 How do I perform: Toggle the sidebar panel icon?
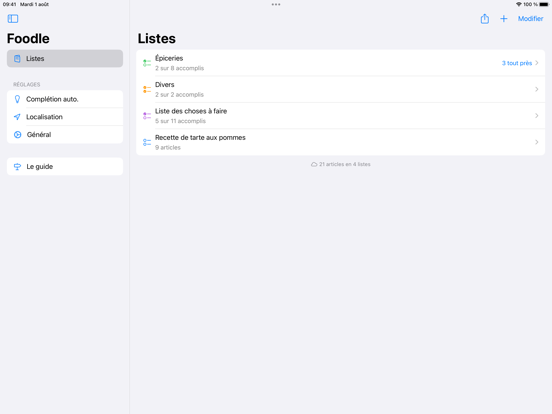coord(13,19)
